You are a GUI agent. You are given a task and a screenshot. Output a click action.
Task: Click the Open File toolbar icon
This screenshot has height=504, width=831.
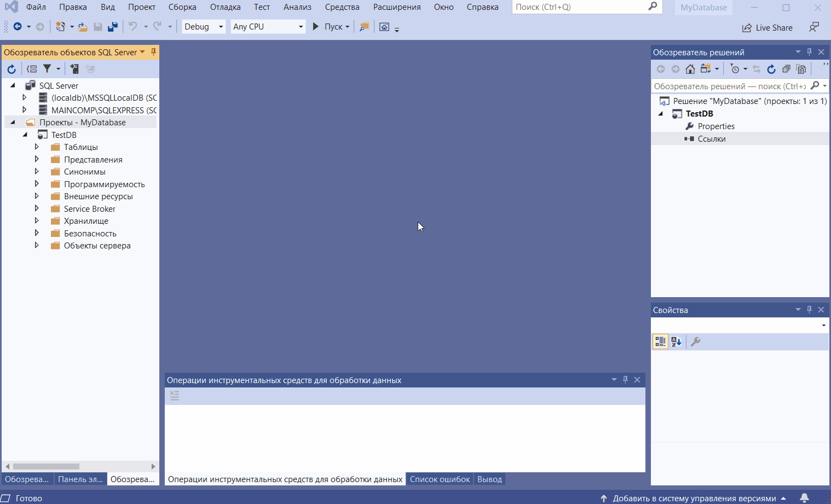pyautogui.click(x=83, y=27)
